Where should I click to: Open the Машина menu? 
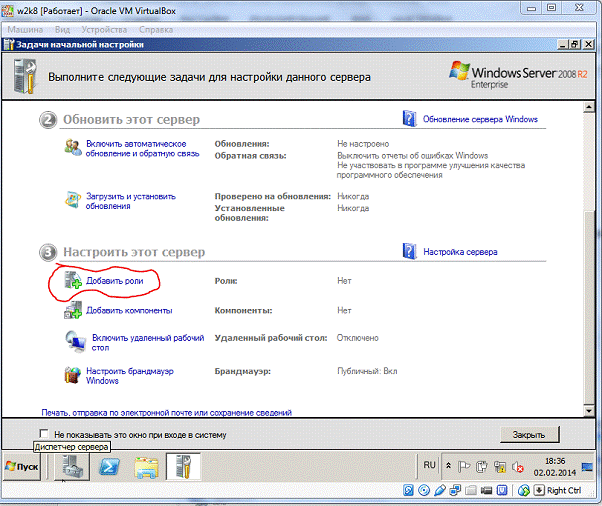pos(25,30)
